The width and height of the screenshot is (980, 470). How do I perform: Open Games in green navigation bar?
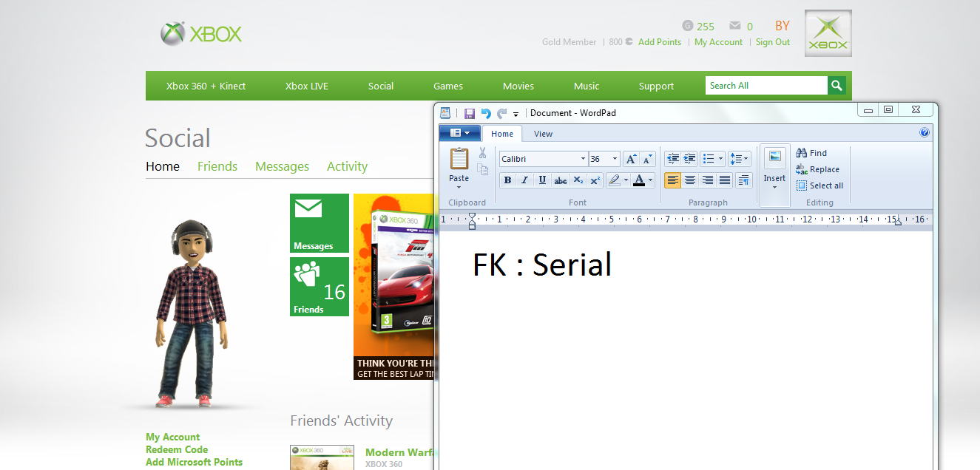coord(448,86)
